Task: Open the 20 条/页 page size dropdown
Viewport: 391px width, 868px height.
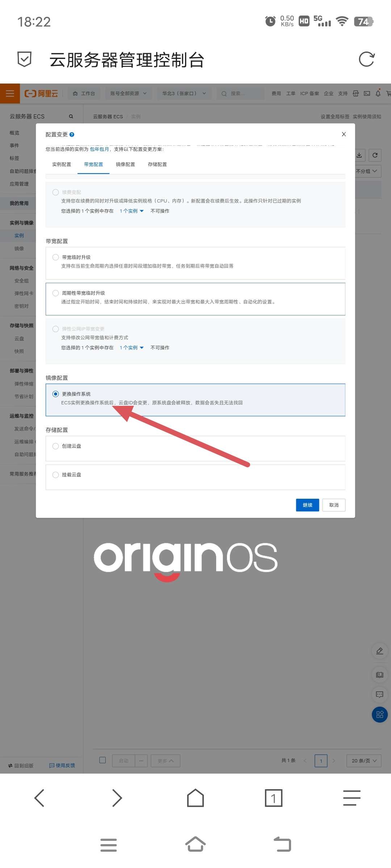Action: click(364, 761)
